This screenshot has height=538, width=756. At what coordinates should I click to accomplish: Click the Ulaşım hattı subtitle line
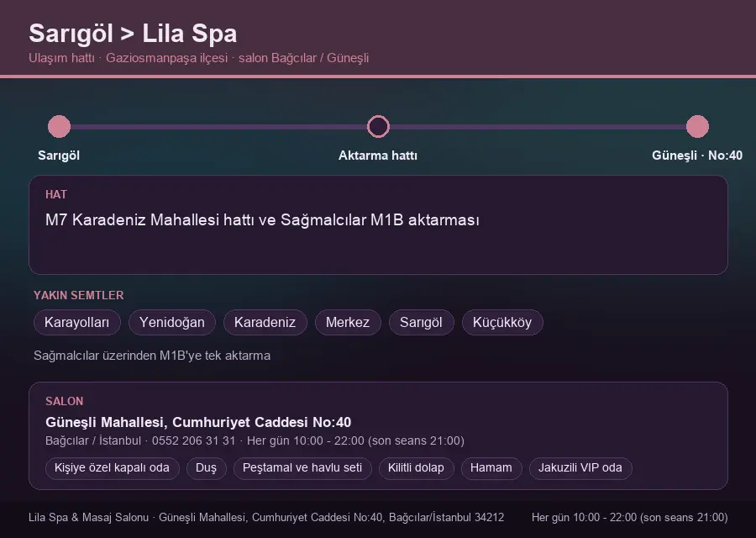pyautogui.click(x=198, y=58)
